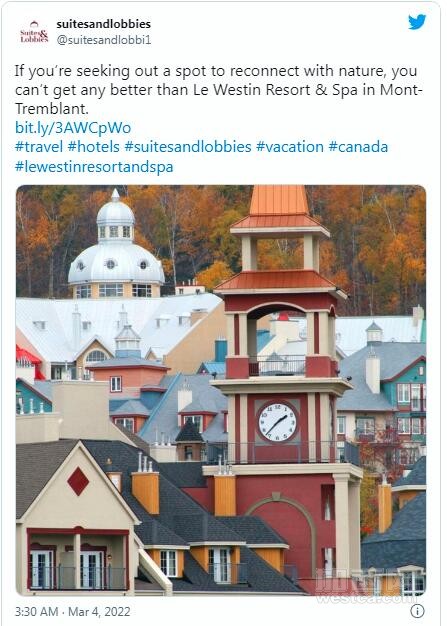Screen dimensions: 447x626
Task: Visit the #canada hashtag
Action: click(358, 147)
